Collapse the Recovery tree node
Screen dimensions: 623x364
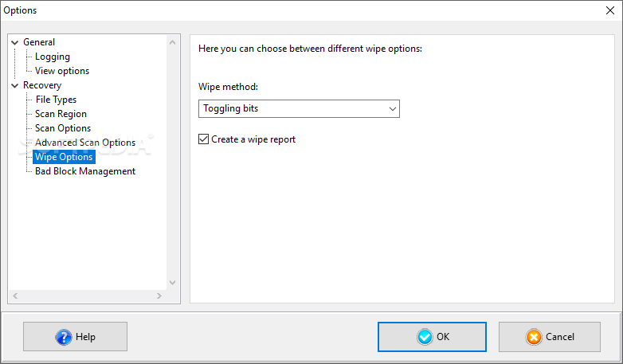pyautogui.click(x=15, y=85)
